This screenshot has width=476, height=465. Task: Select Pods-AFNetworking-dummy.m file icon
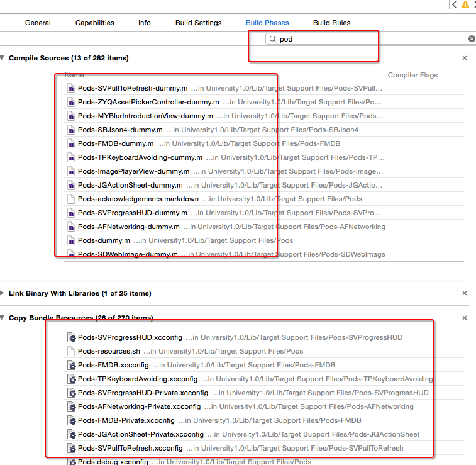[x=70, y=227]
